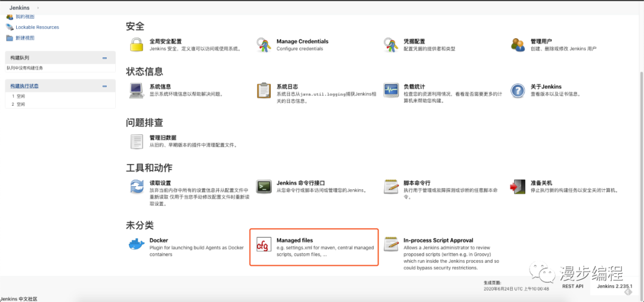Click executor 2 空闲 row
Viewport: 644px width, 302px height.
click(x=60, y=104)
